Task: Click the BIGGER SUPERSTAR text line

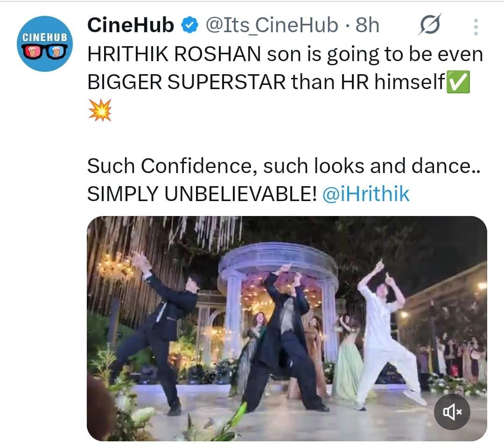Action: 266,82
